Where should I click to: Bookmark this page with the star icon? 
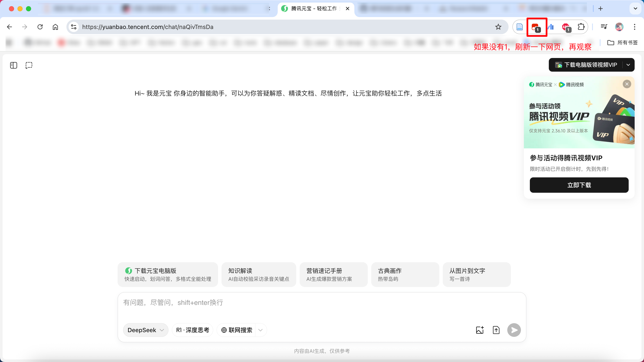[x=498, y=27]
